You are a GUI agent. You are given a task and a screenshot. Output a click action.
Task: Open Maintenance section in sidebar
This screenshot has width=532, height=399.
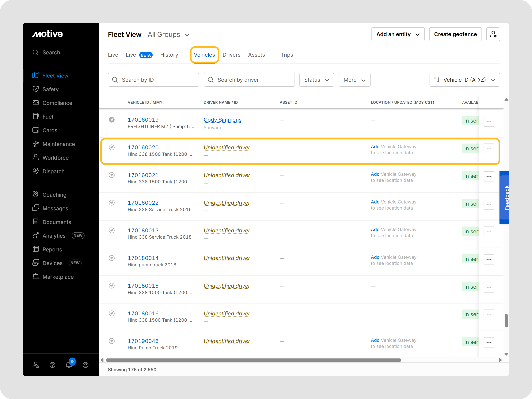59,144
